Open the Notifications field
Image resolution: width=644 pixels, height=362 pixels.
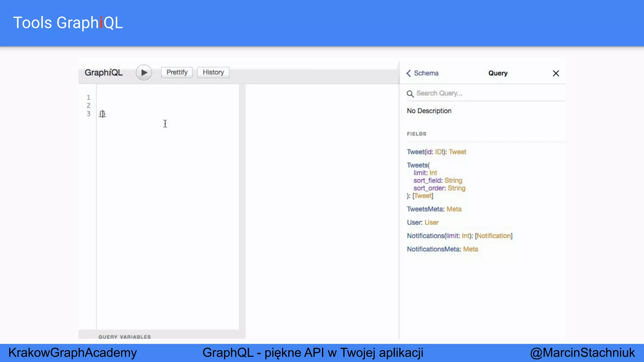pos(425,236)
